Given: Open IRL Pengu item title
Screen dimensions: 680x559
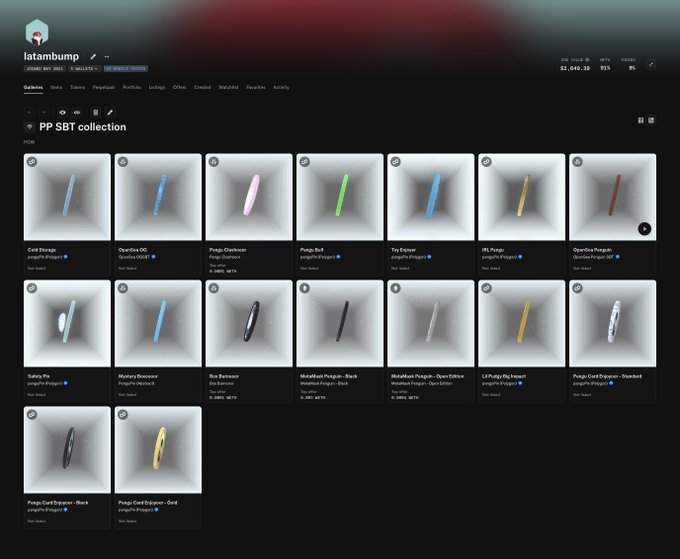Looking at the screenshot, I should (493, 250).
